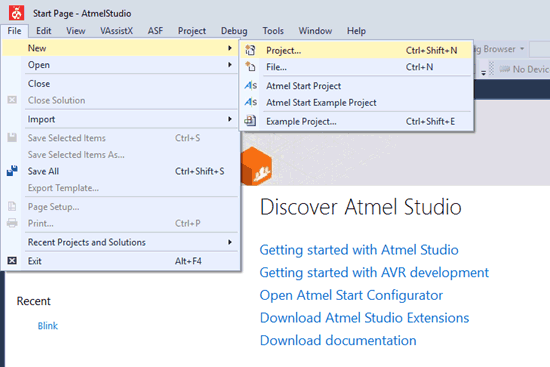This screenshot has width=550, height=367.
Task: Open the Debug menu
Action: pos(234,31)
